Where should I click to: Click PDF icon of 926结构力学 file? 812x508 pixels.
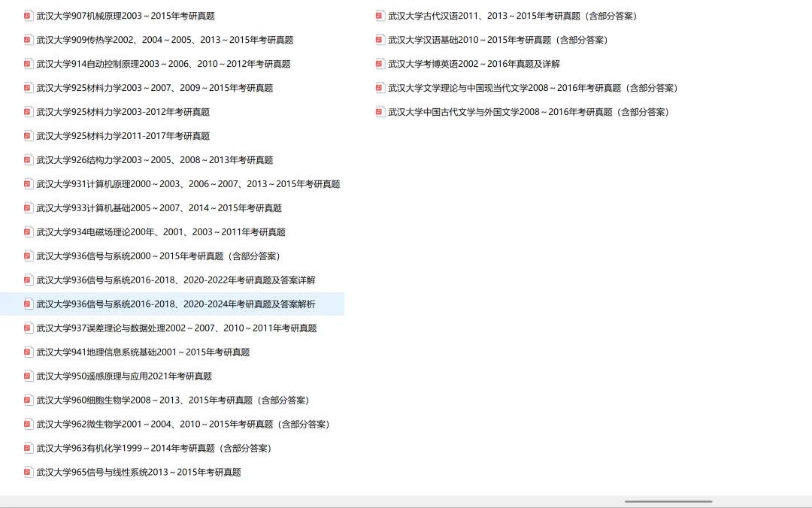click(29, 159)
